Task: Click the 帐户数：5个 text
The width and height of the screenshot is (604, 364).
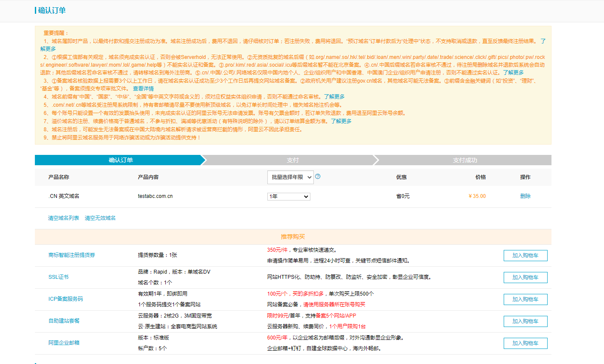Action: (x=152, y=349)
